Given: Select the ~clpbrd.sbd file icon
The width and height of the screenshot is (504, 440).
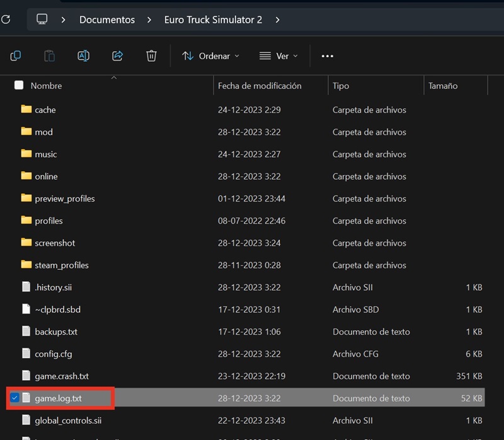Looking at the screenshot, I should click(x=26, y=309).
